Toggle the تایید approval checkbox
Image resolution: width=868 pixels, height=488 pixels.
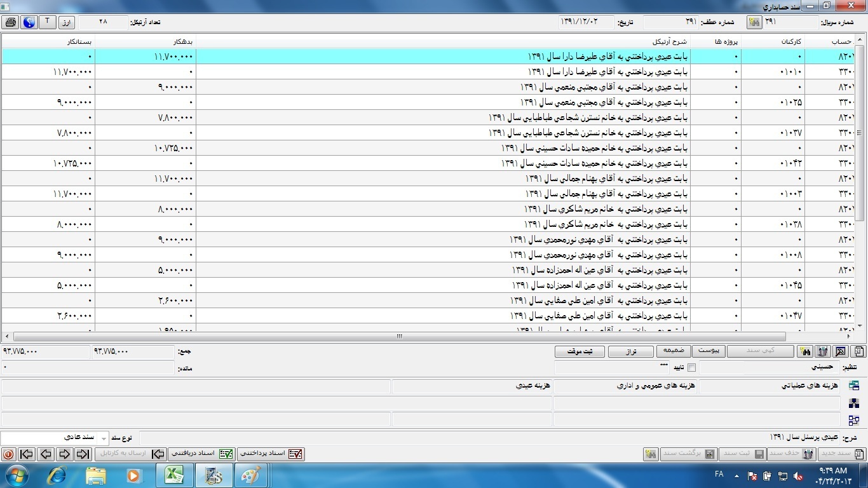coord(692,367)
